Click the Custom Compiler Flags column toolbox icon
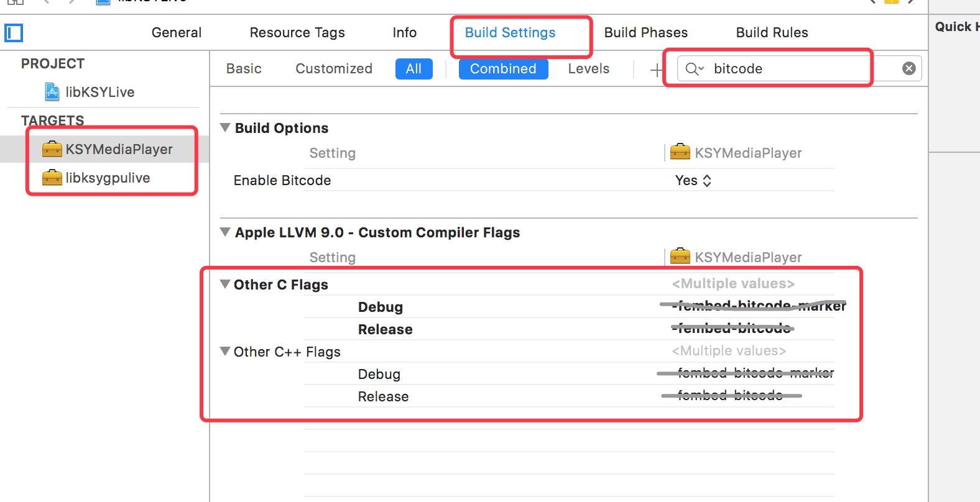980x502 pixels. pyautogui.click(x=680, y=256)
